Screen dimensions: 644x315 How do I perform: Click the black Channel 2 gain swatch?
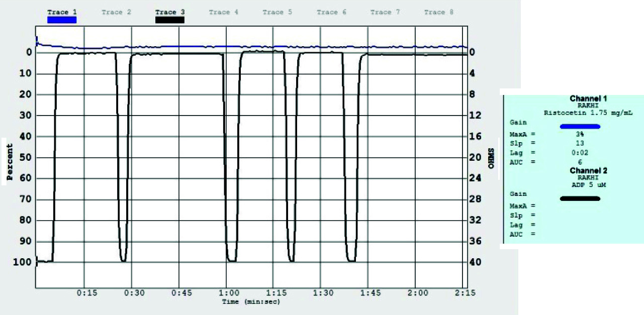tap(580, 198)
